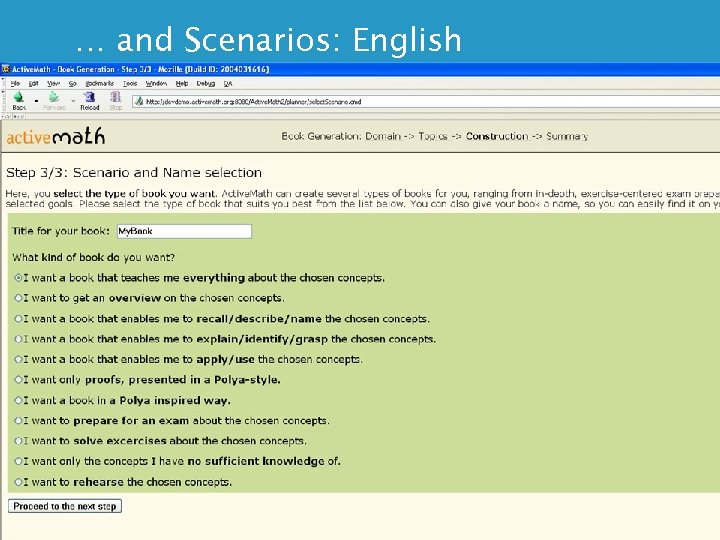This screenshot has height=540, width=720.
Task: Select 'apply/use the chosen concepts' radio option
Action: pos(18,359)
